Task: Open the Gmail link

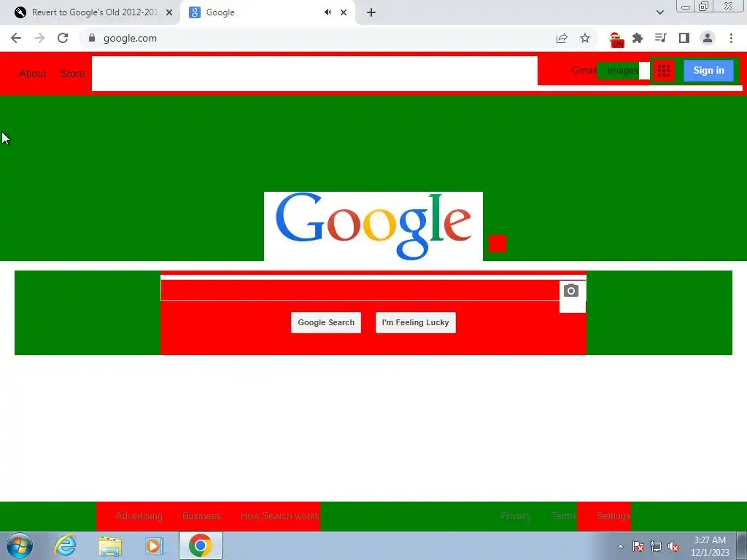Action: pos(584,71)
